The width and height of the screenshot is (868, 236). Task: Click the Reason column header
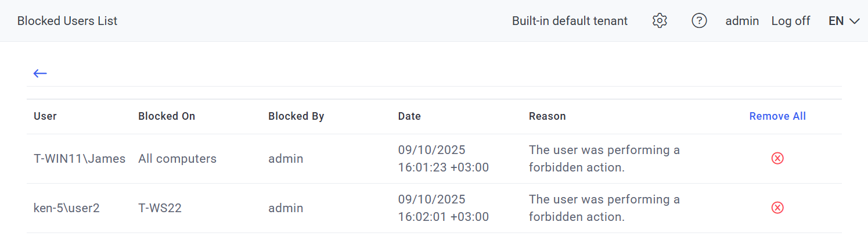point(547,116)
